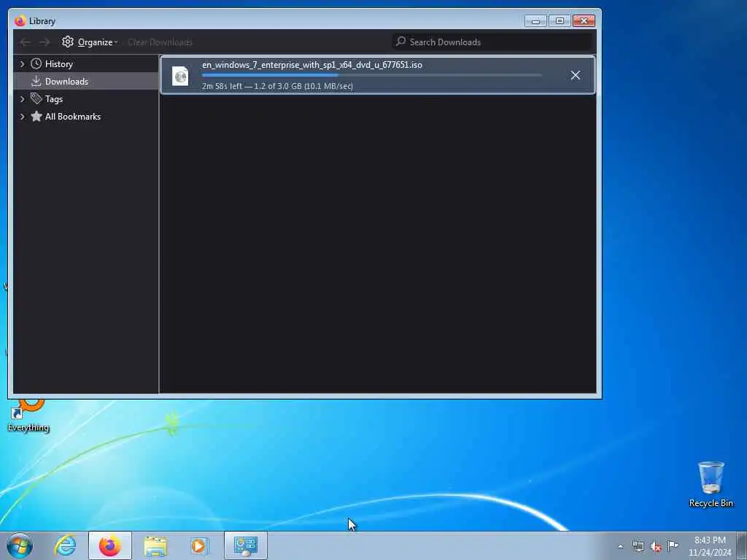Open Windows Explorer from the taskbar
This screenshot has height=560, width=747.
(155, 546)
